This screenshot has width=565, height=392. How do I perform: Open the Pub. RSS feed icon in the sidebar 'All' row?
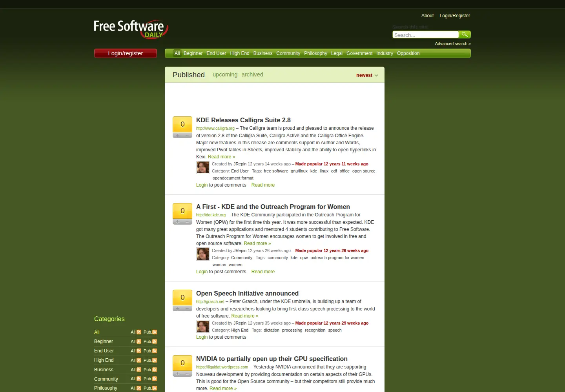click(x=155, y=332)
